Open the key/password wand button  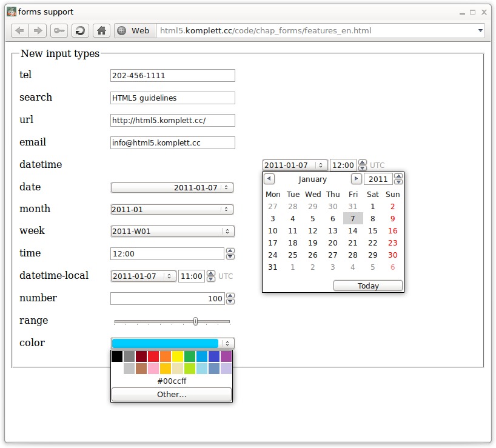pyautogui.click(x=59, y=31)
